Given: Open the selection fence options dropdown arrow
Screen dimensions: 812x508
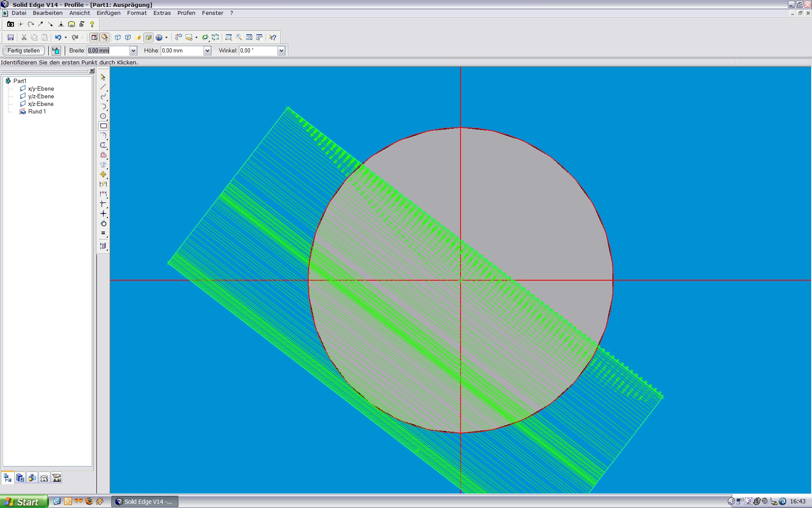Looking at the screenshot, I should [x=196, y=37].
